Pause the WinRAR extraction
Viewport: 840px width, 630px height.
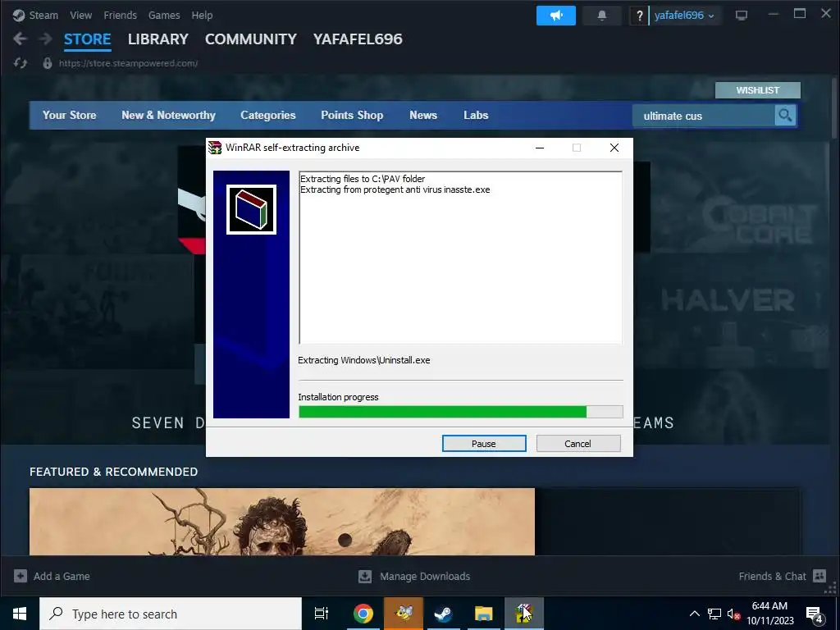point(484,444)
